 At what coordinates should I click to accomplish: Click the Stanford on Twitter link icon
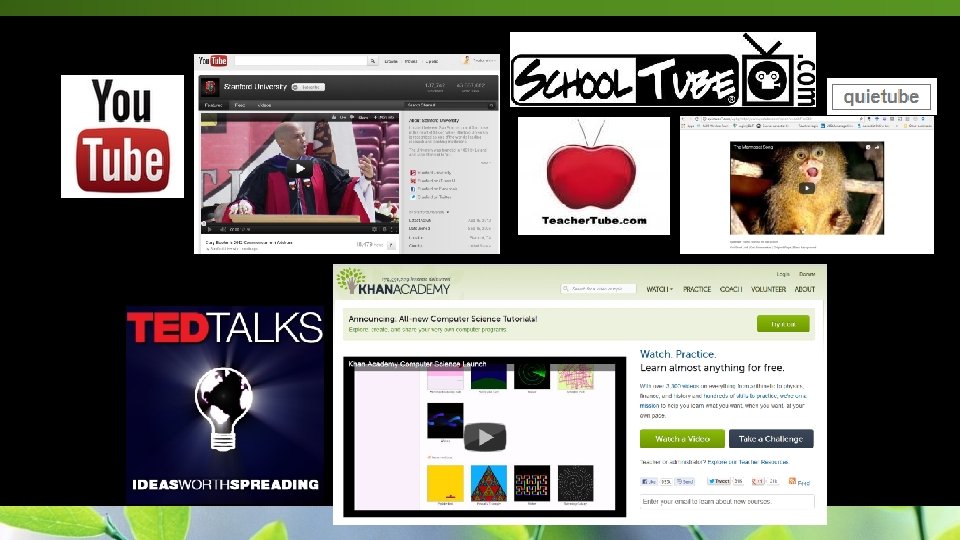pos(413,197)
